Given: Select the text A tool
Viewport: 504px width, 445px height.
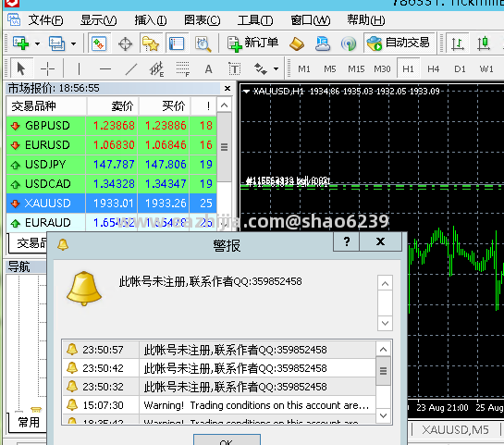Looking at the screenshot, I should tap(209, 68).
